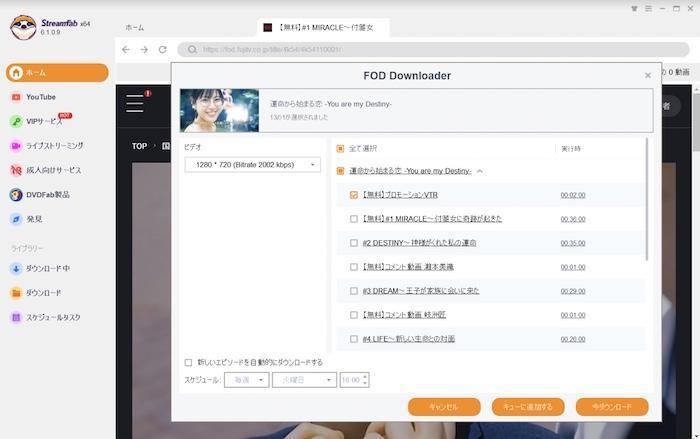The image size is (700, 439).
Task: Click the browser back arrow
Action: point(126,50)
